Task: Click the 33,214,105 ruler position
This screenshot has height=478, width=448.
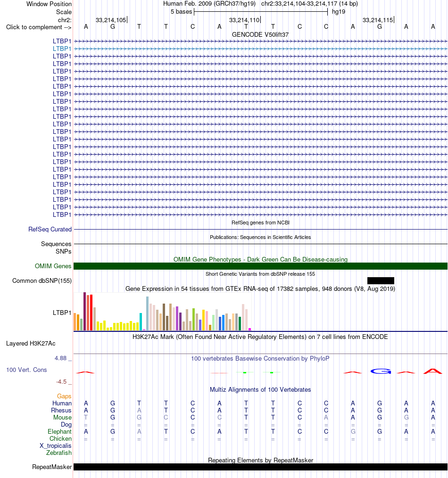Action: 111,20
